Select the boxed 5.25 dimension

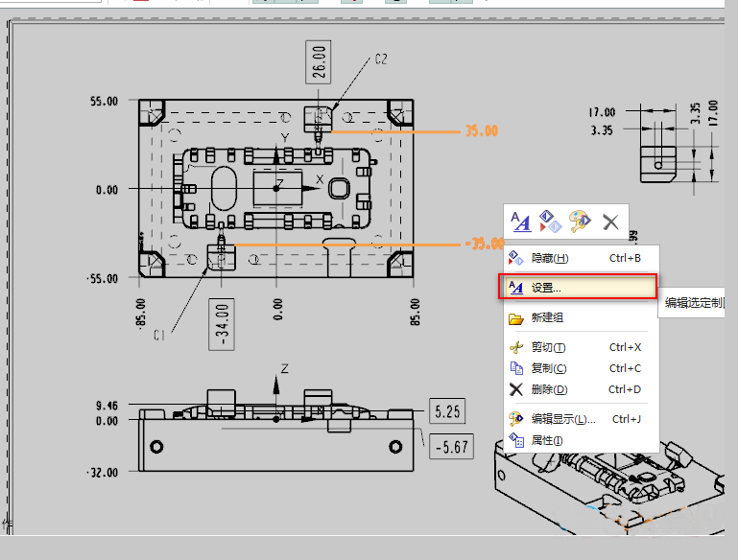pyautogui.click(x=448, y=412)
